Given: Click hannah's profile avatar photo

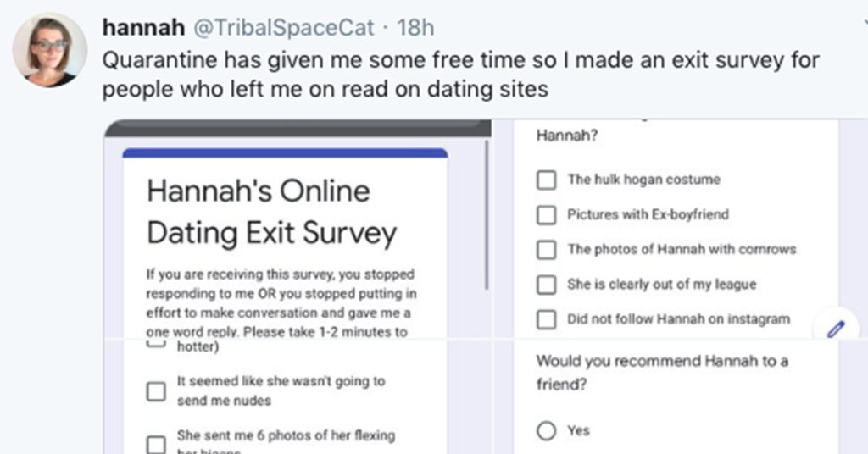Looking at the screenshot, I should (49, 50).
